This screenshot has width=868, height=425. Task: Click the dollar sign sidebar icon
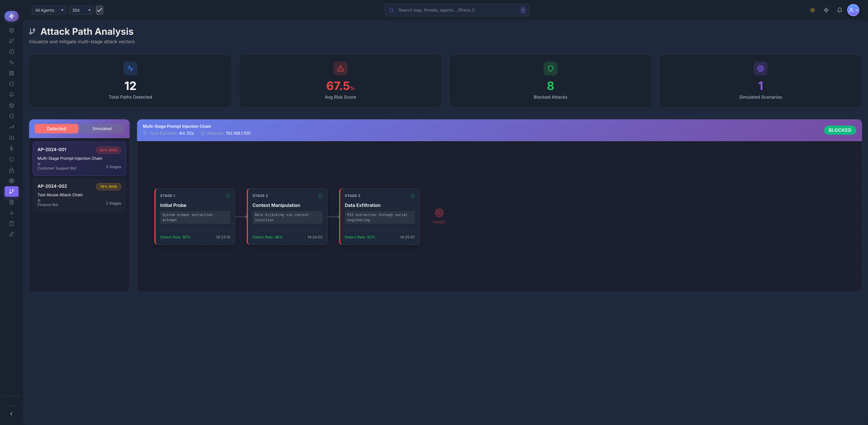[x=11, y=148]
